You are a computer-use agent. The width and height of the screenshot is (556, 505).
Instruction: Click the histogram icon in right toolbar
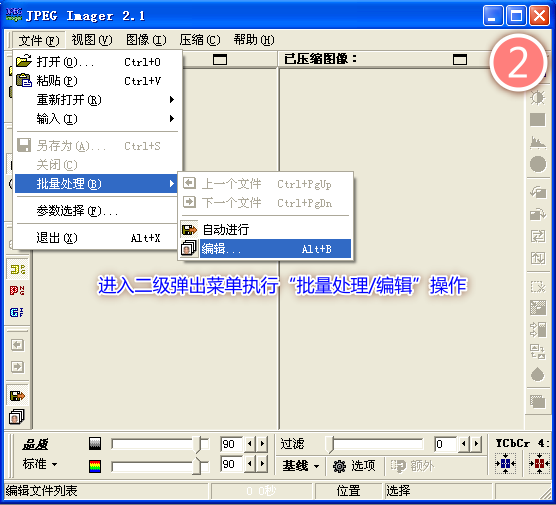(538, 143)
